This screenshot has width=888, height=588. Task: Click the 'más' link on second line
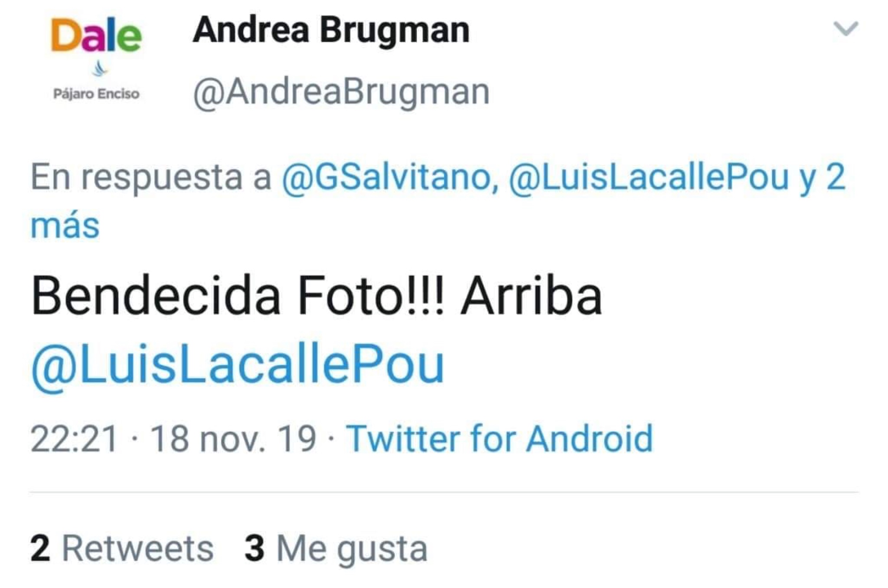click(x=65, y=225)
